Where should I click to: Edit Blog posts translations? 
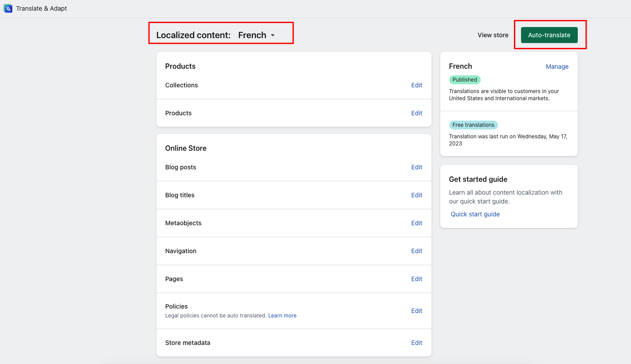(416, 167)
